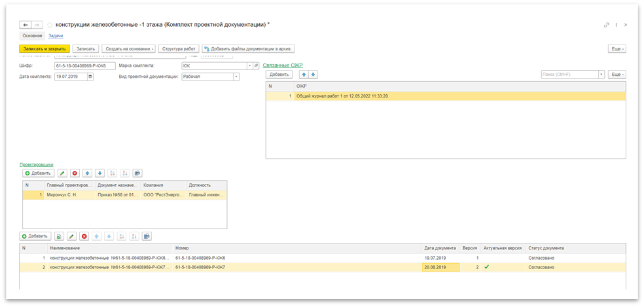Expand the Марка комплекта dropdown
The height and width of the screenshot is (307, 644).
tap(249, 65)
